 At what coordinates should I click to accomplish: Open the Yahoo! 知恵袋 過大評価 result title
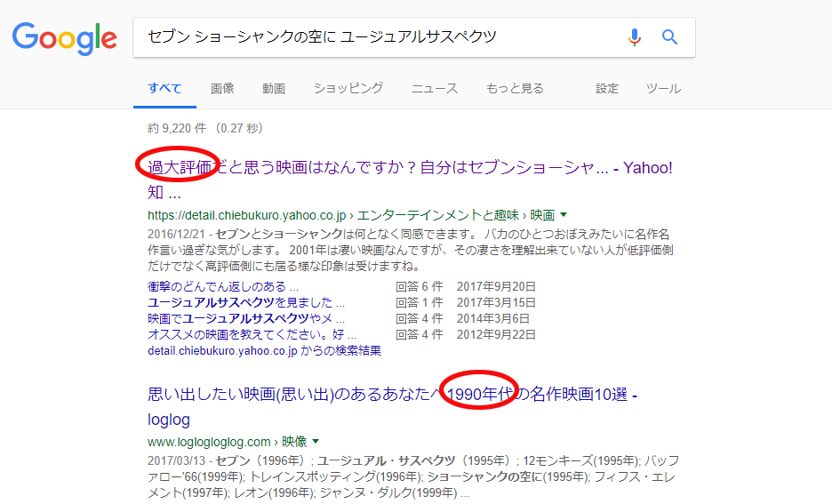coord(410,180)
